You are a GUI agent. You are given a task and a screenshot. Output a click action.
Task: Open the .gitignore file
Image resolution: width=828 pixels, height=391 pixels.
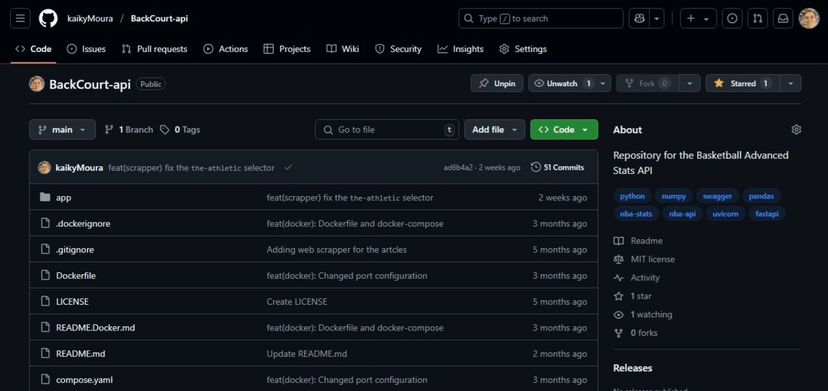[75, 249]
